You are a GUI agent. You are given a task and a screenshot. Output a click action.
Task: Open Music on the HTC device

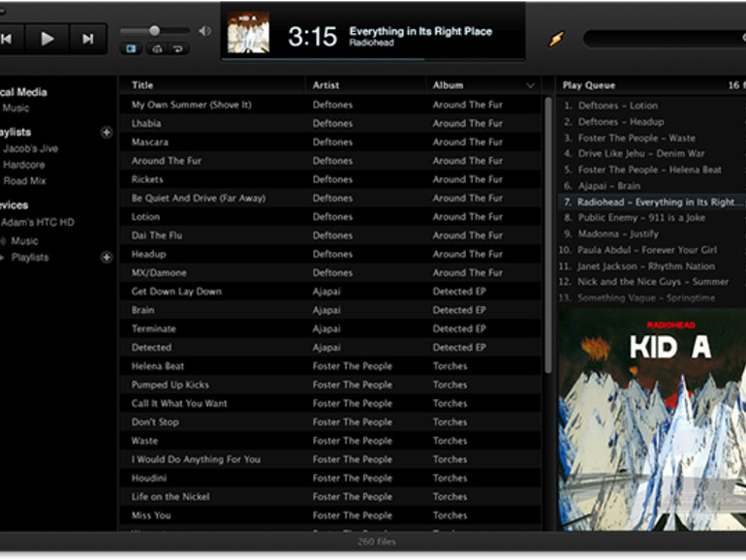tap(24, 240)
